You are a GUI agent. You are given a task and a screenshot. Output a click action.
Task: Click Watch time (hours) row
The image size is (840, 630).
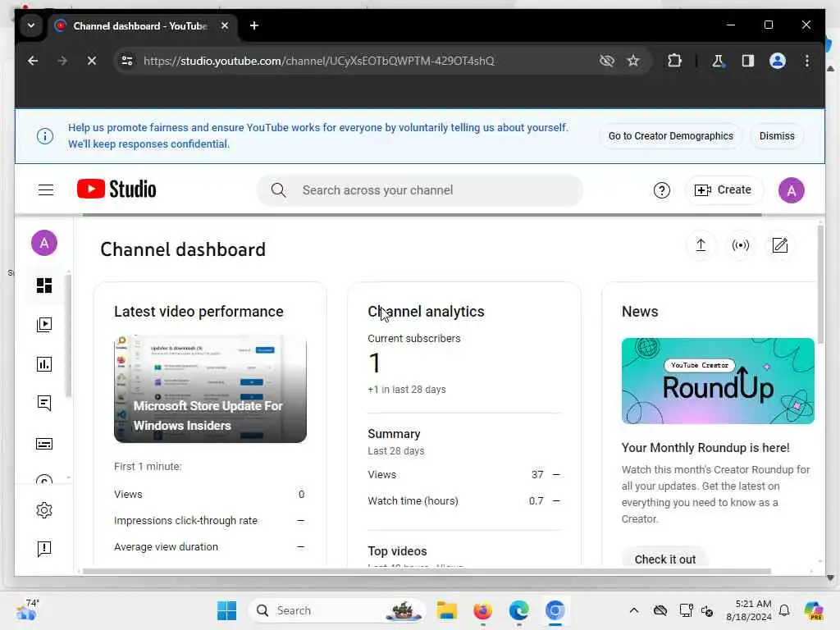point(464,501)
